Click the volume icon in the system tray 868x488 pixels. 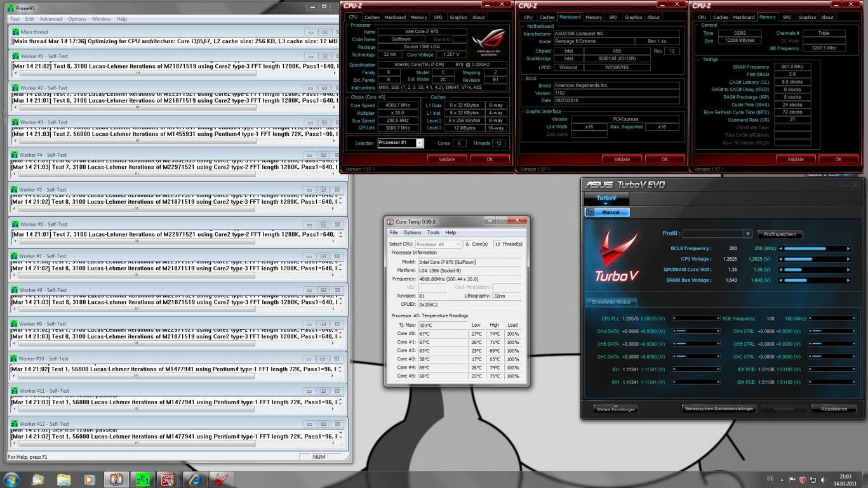824,480
